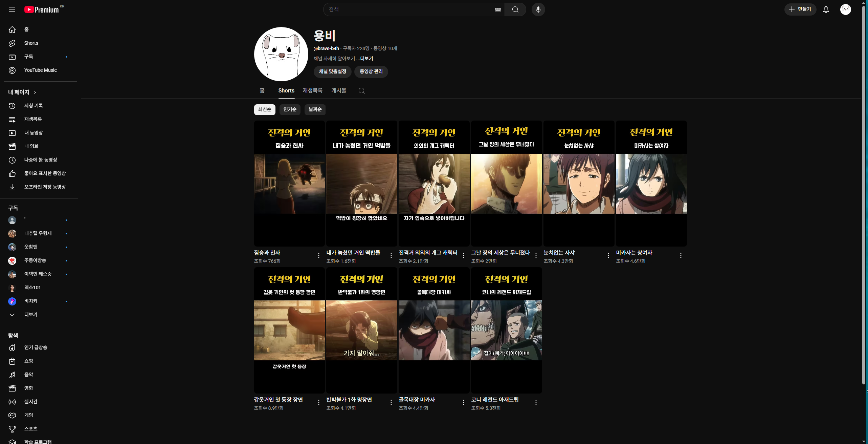Open options for 코니 레전드 아재드립

pos(536,402)
